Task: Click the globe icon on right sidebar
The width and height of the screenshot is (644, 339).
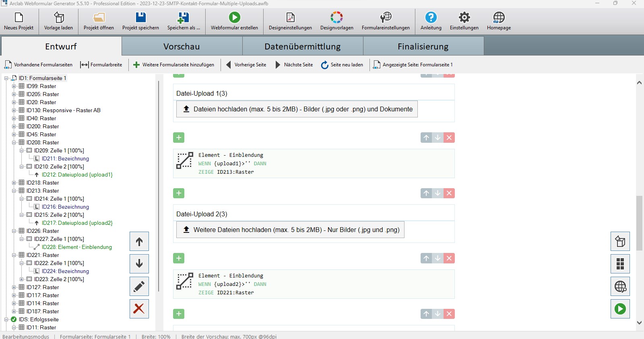Action: tap(620, 286)
